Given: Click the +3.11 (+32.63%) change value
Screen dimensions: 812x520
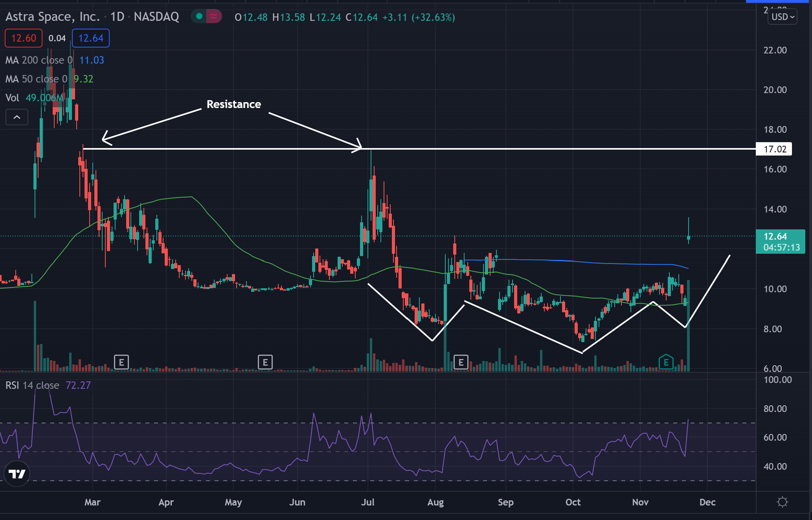Looking at the screenshot, I should point(419,17).
